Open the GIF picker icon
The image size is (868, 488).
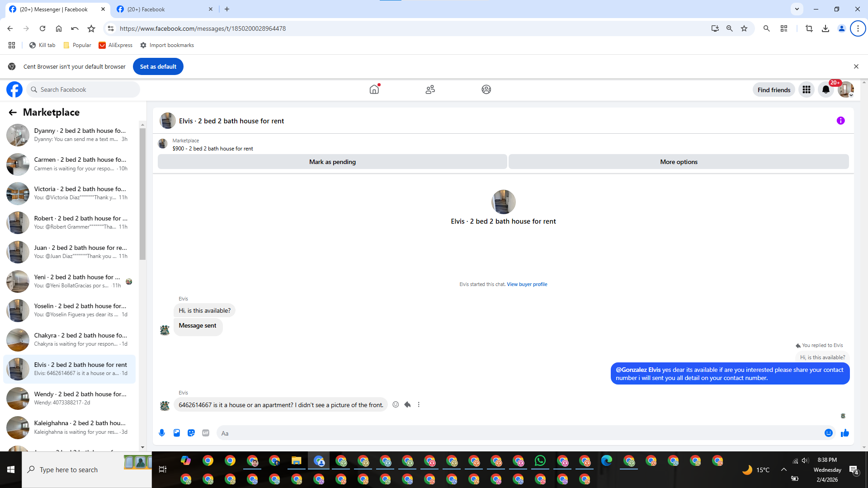pos(206,433)
